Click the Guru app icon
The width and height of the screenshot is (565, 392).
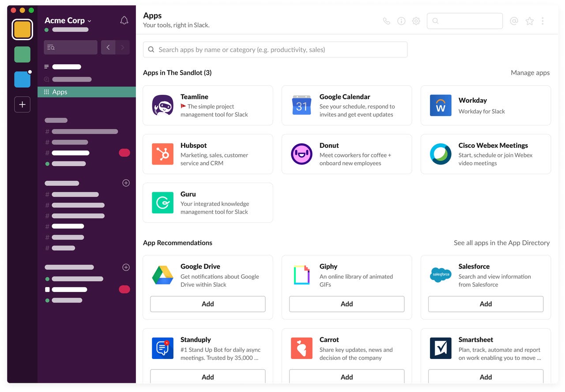(162, 202)
